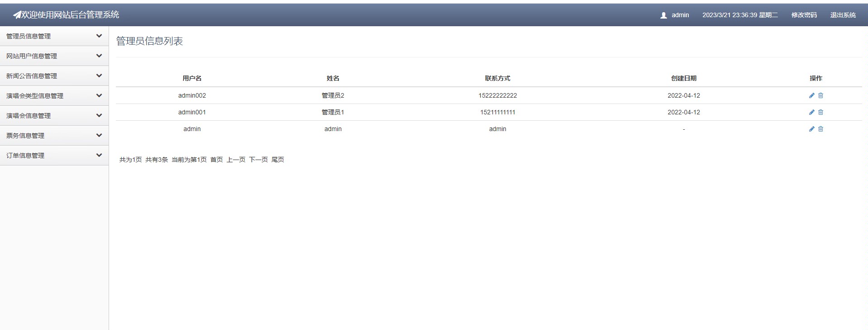Click the 共为1页 page count text

coord(130,160)
